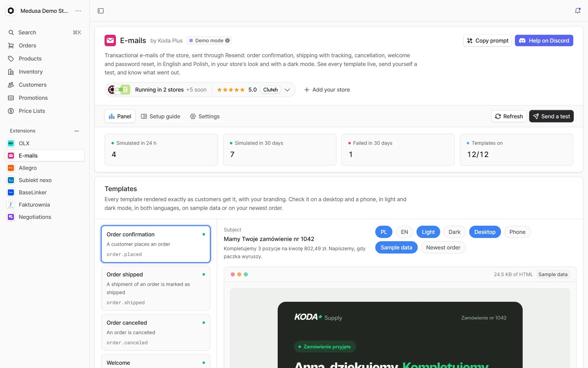The height and width of the screenshot is (368, 588).
Task: Select the Order shipped template
Action: click(x=156, y=288)
